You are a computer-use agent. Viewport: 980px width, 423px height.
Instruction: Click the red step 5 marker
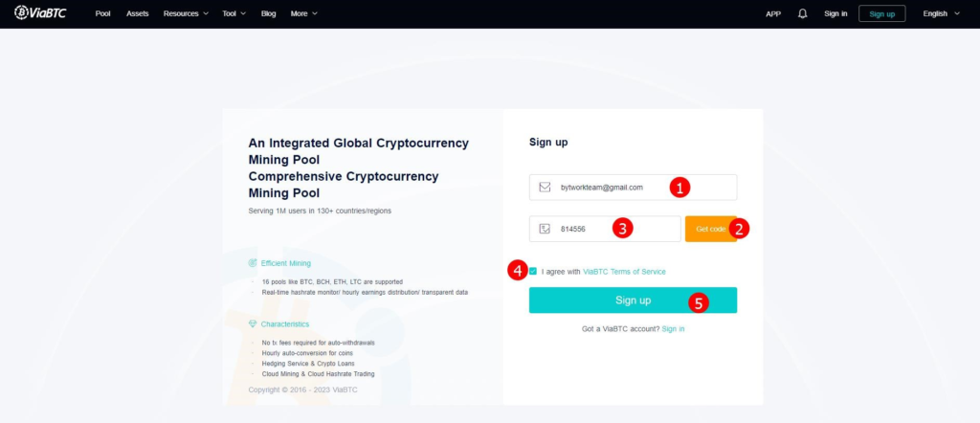[698, 303]
